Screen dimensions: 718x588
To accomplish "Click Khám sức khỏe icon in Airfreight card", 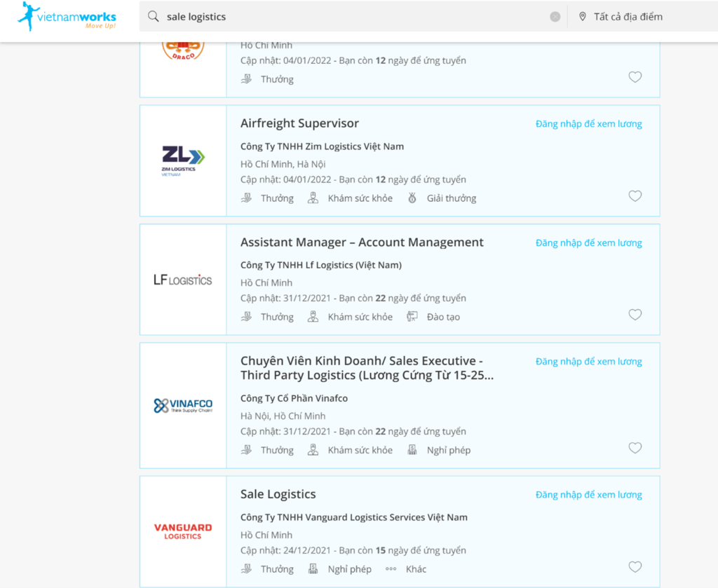I will pos(313,198).
